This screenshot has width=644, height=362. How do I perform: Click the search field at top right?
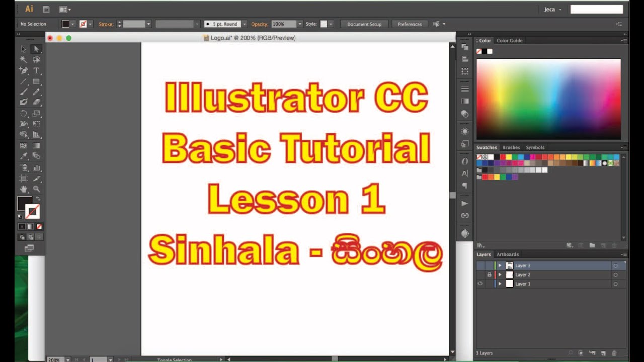point(597,10)
